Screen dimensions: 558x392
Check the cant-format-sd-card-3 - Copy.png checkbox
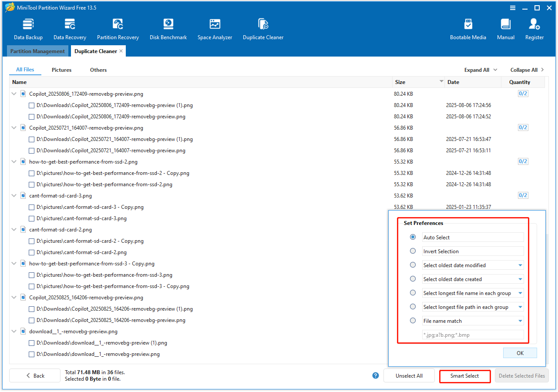[x=31, y=207]
